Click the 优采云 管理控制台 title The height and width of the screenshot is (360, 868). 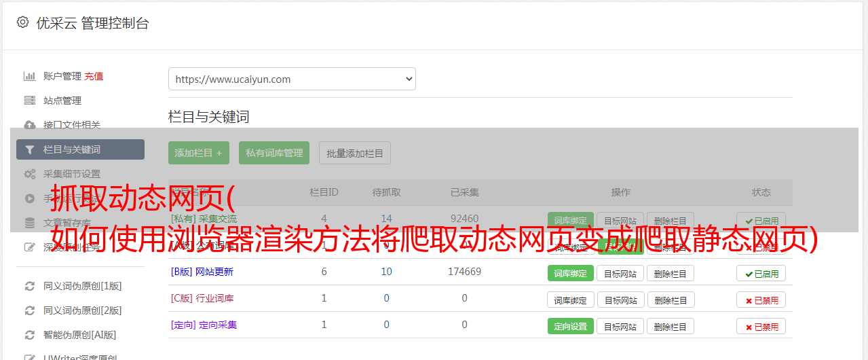pos(92,23)
